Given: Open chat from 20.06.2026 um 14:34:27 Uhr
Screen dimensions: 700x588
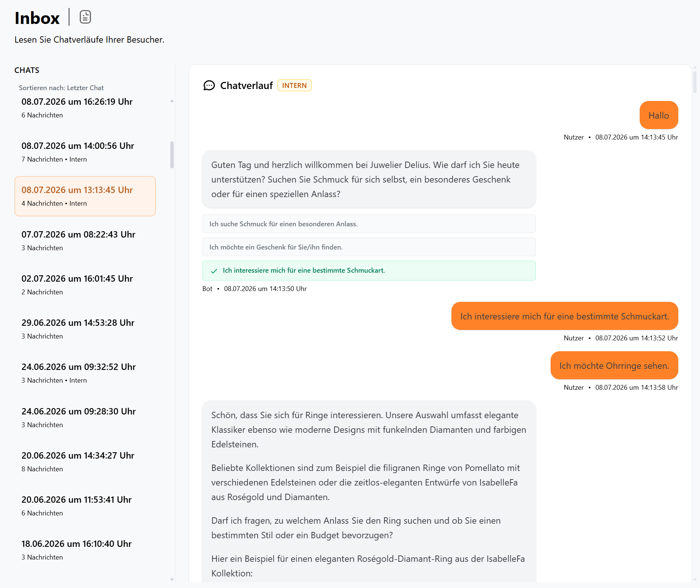Looking at the screenshot, I should (85, 462).
